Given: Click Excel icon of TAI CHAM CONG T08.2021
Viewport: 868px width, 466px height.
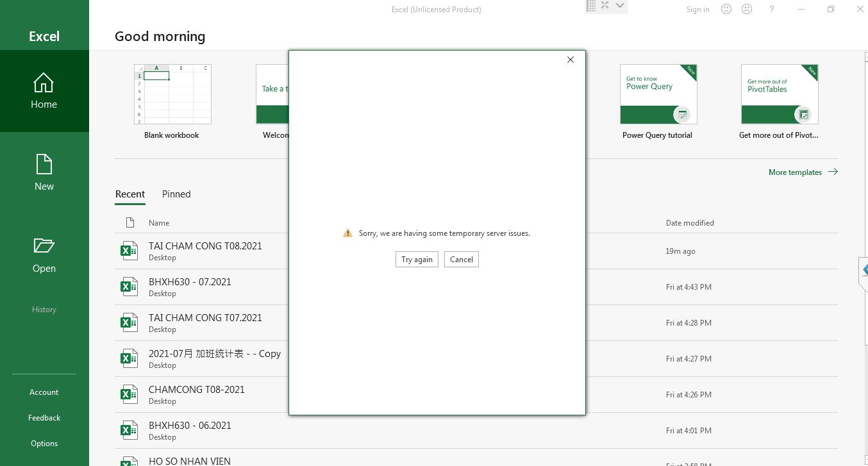Looking at the screenshot, I should 129,251.
